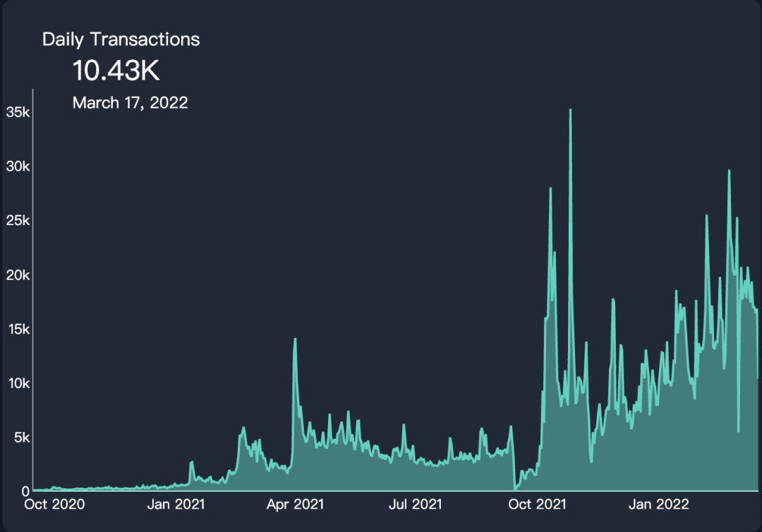Select Apr 2021 on the x-axis
Image resolution: width=762 pixels, height=532 pixels.
point(294,504)
